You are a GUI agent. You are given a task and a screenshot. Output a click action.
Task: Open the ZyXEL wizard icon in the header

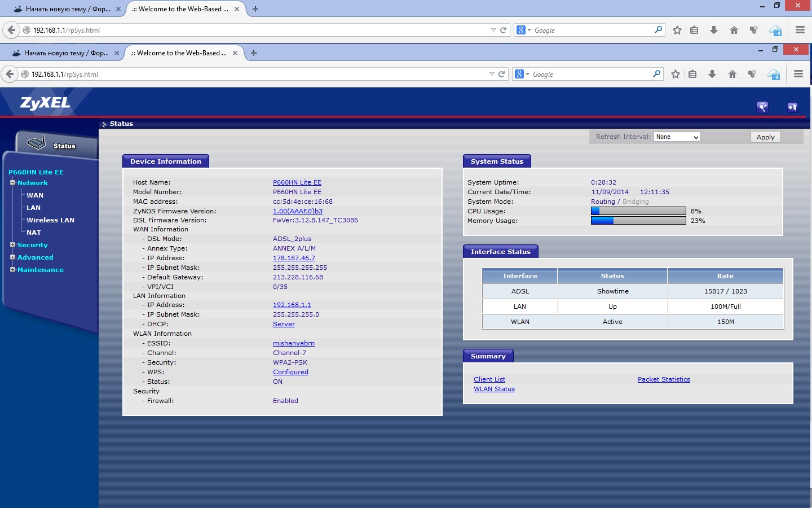click(762, 107)
